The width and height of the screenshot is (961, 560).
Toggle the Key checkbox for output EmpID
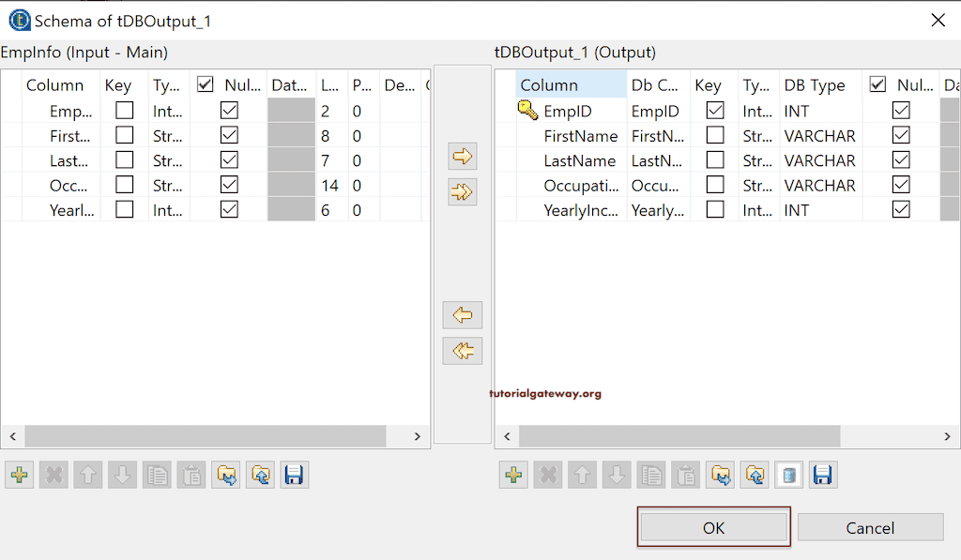(715, 111)
